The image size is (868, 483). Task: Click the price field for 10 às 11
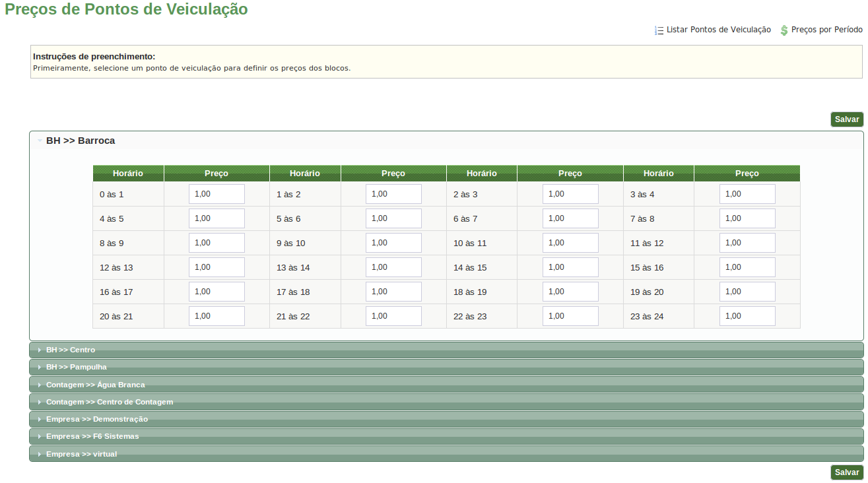tap(570, 243)
